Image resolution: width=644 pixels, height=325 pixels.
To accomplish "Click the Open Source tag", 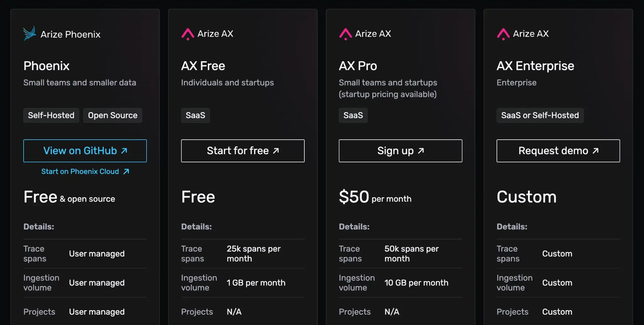I will (113, 115).
